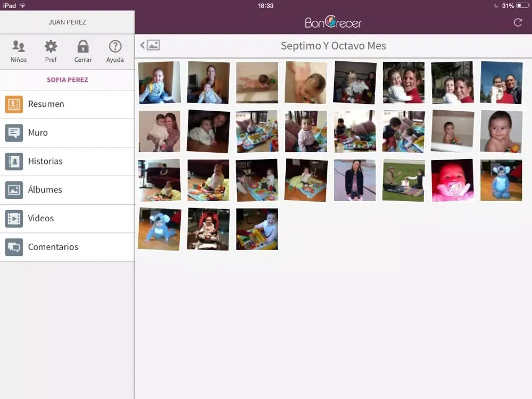Tap the Wi-Fi status icon
Viewport: 532px width, 399px height.
pos(22,5)
